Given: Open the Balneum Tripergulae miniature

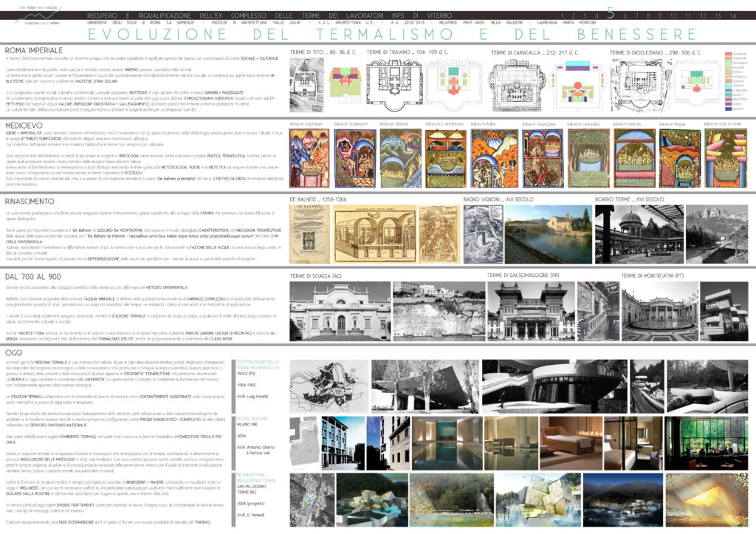Looking at the screenshot, I should coord(543,158).
